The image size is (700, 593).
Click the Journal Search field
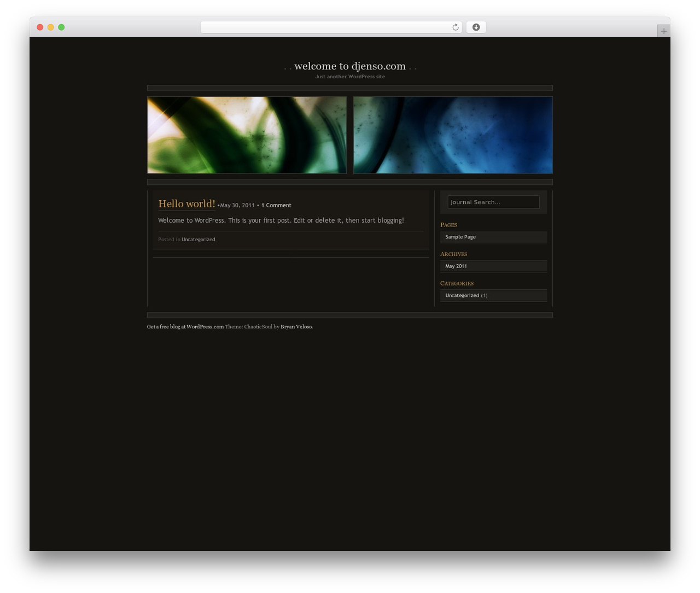493,202
